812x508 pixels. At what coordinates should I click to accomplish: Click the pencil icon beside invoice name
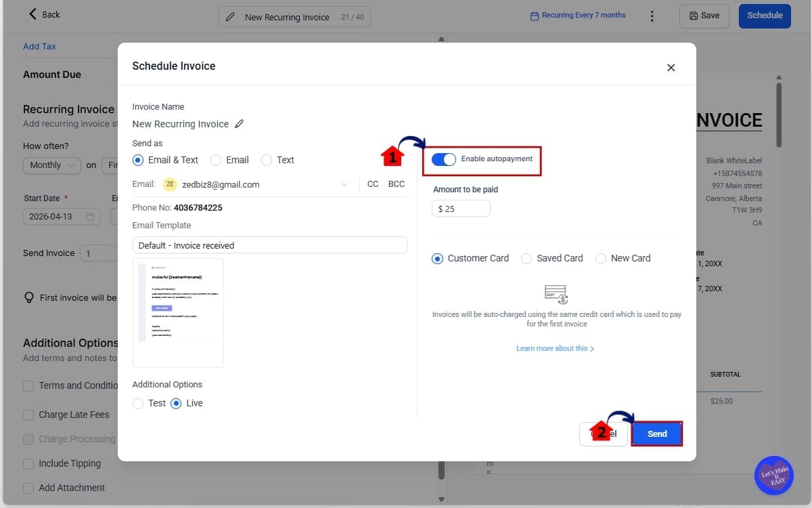pos(240,124)
